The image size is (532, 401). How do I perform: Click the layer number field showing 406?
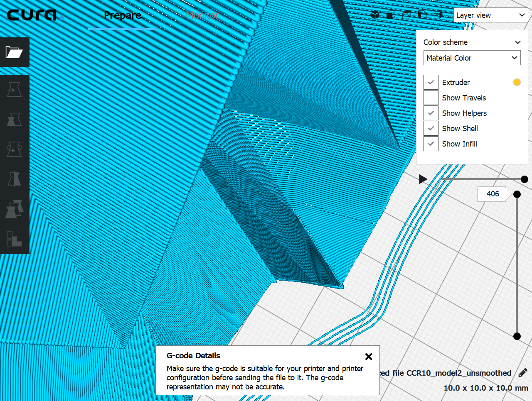[493, 194]
